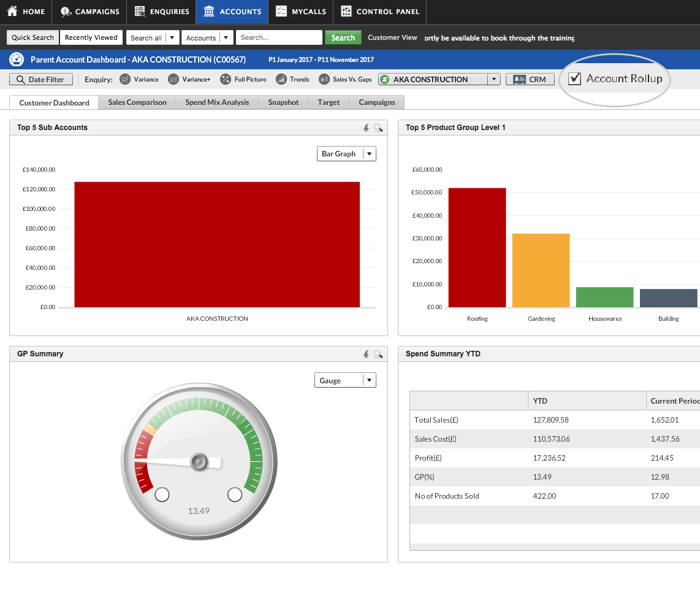Click the Sales Cost(£) row label
The image size is (700, 598).
435,439
